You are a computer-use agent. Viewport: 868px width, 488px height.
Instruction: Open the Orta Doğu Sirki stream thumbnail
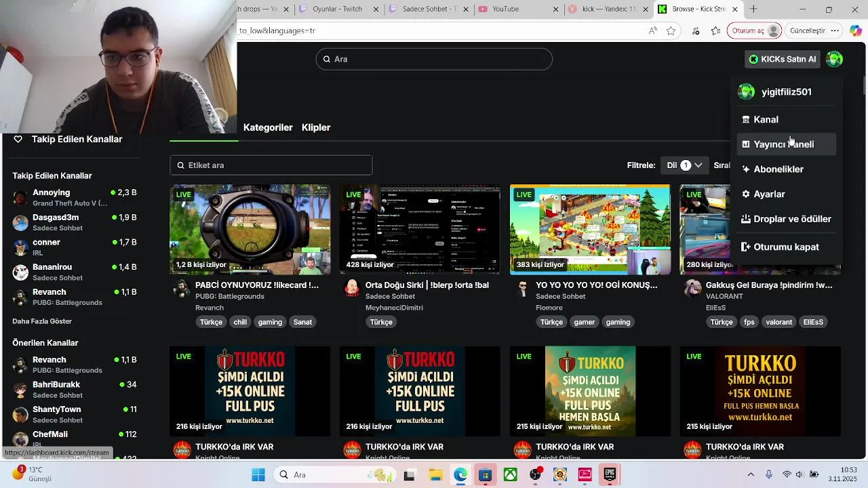click(x=420, y=230)
